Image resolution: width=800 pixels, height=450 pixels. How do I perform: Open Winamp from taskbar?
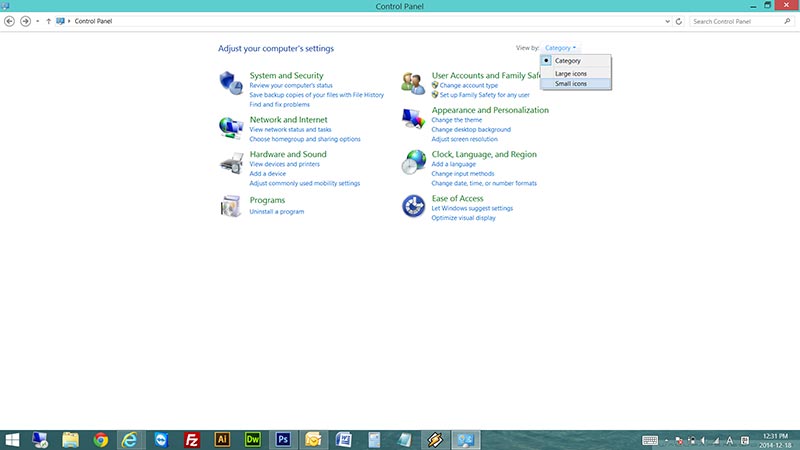click(x=435, y=440)
